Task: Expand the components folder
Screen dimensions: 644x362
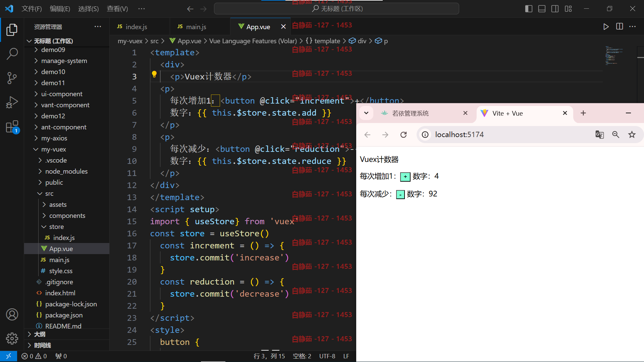Action: point(67,216)
